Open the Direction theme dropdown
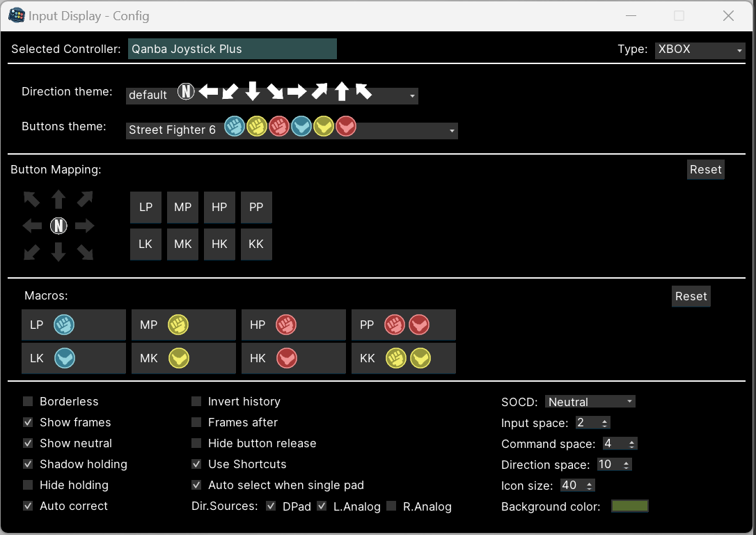The height and width of the screenshot is (535, 756). 271,95
